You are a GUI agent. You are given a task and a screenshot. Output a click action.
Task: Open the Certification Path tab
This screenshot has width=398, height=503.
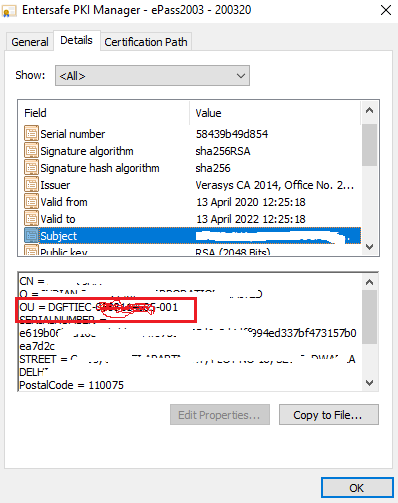(146, 42)
